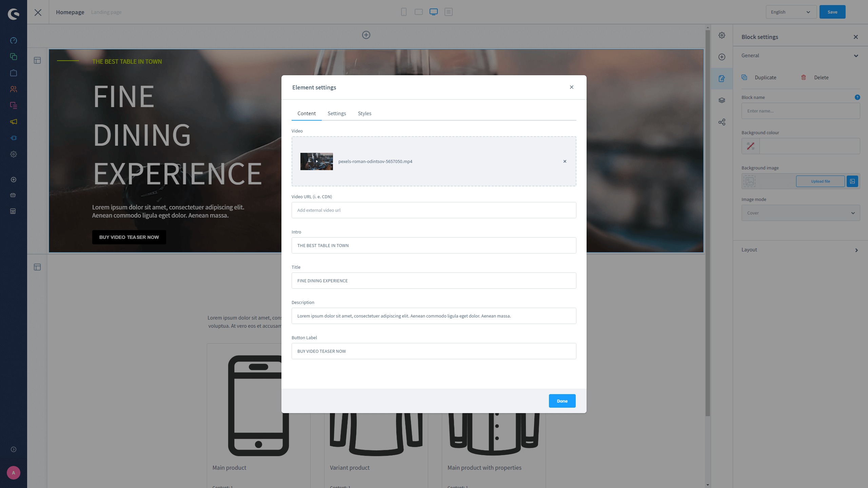
Task: Remove the uploaded video file
Action: [565, 161]
